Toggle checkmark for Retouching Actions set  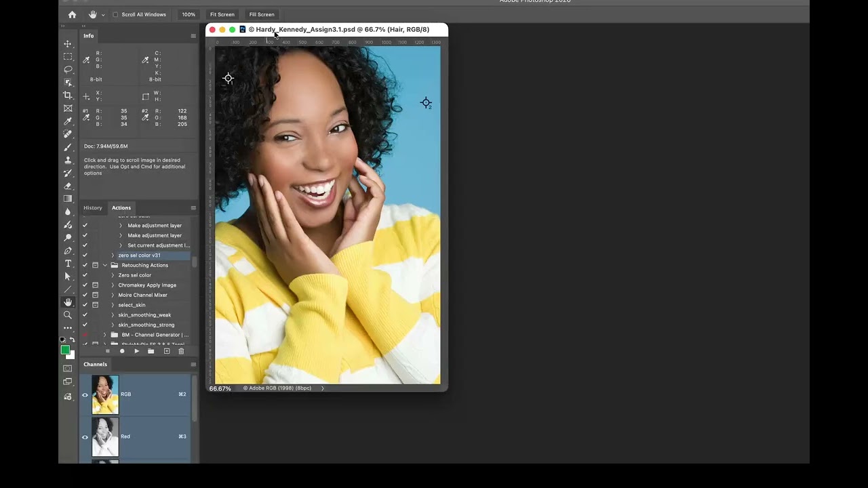coord(85,265)
